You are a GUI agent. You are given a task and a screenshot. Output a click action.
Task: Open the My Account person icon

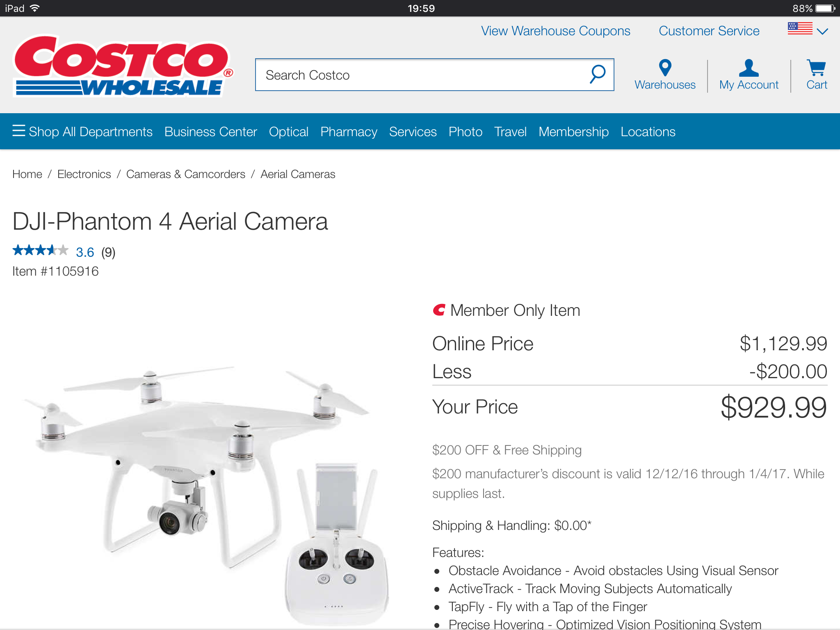coord(749,68)
